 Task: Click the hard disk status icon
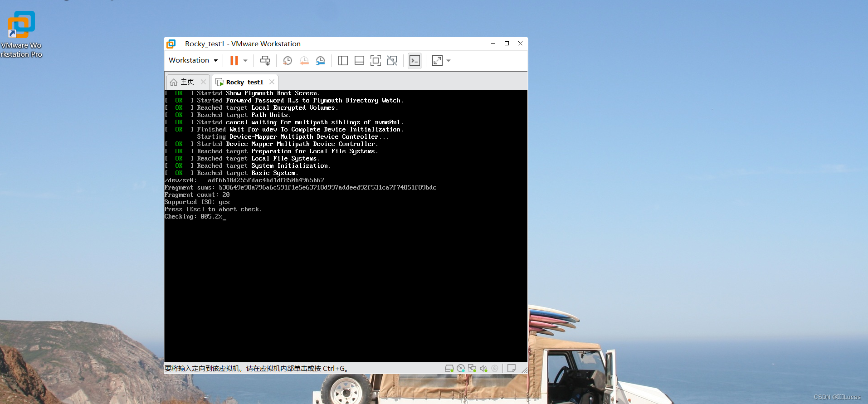[449, 368]
